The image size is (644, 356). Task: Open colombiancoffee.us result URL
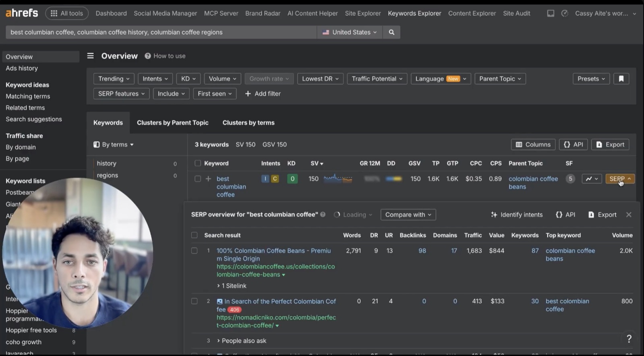(x=276, y=271)
